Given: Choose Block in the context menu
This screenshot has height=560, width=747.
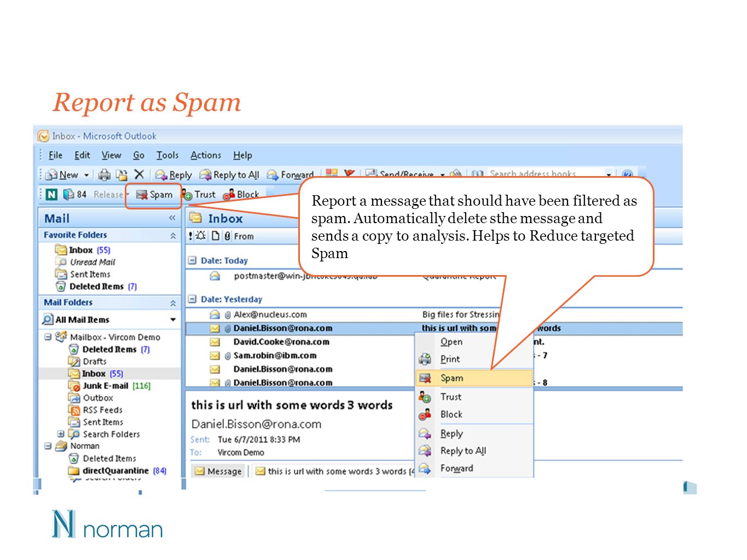Looking at the screenshot, I should pyautogui.click(x=474, y=415).
